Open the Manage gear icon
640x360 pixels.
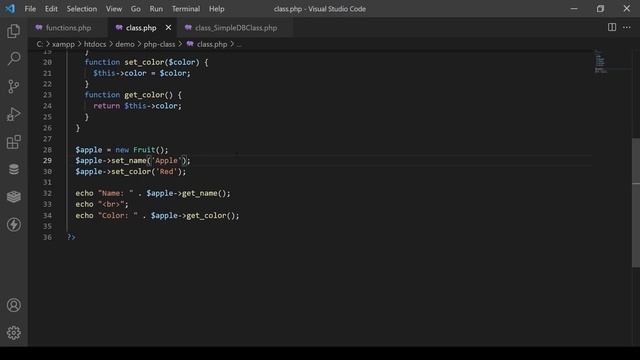pos(13,333)
